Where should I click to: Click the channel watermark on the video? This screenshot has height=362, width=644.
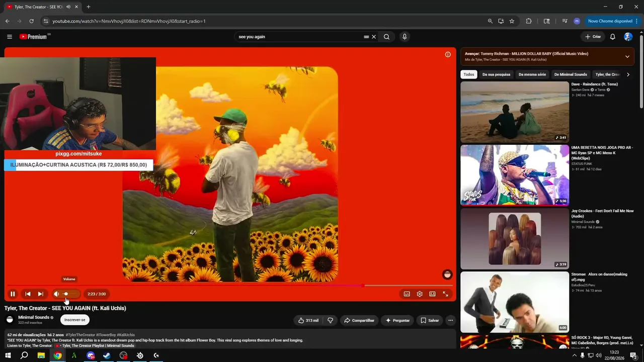coord(447,275)
